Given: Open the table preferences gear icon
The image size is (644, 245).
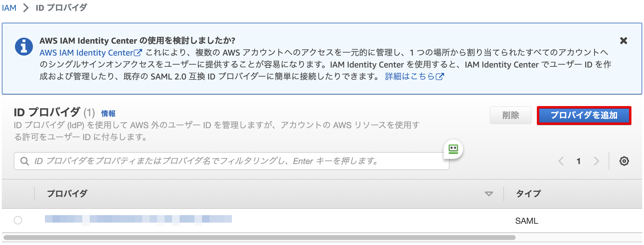Looking at the screenshot, I should [x=624, y=161].
